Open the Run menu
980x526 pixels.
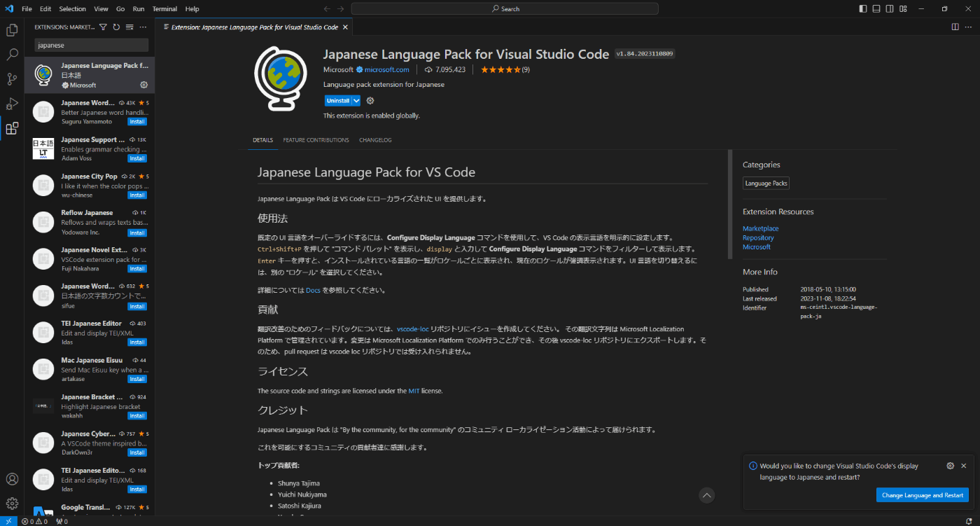point(139,9)
